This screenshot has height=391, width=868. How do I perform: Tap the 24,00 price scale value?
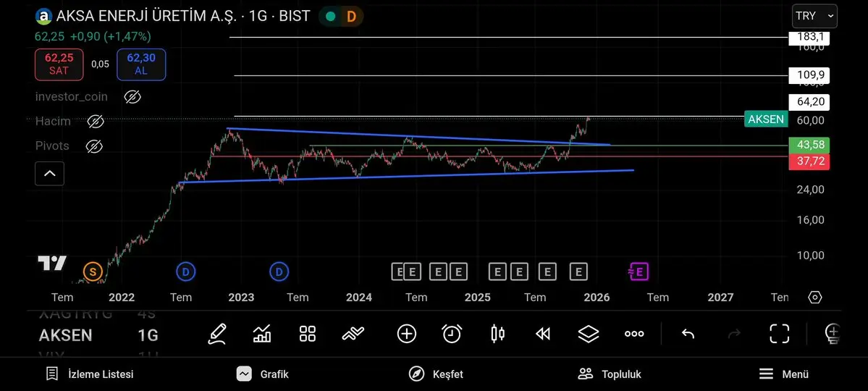(x=811, y=190)
